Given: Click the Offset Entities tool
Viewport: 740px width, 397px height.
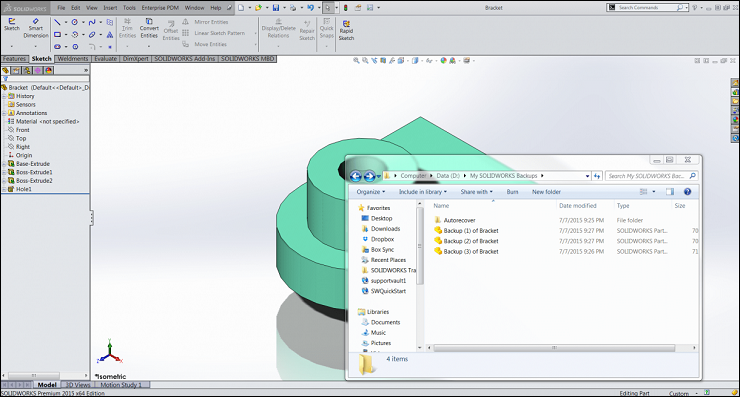Looking at the screenshot, I should tap(171, 31).
